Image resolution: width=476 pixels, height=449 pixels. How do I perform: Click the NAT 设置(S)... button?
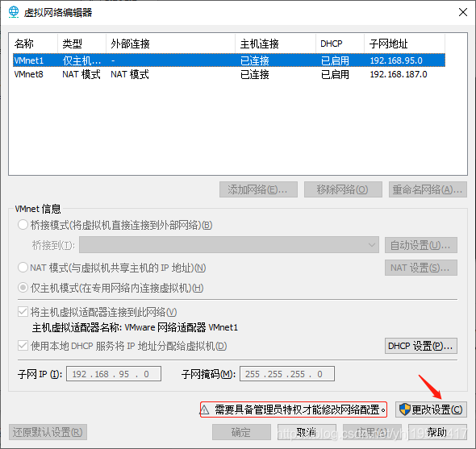(x=421, y=268)
